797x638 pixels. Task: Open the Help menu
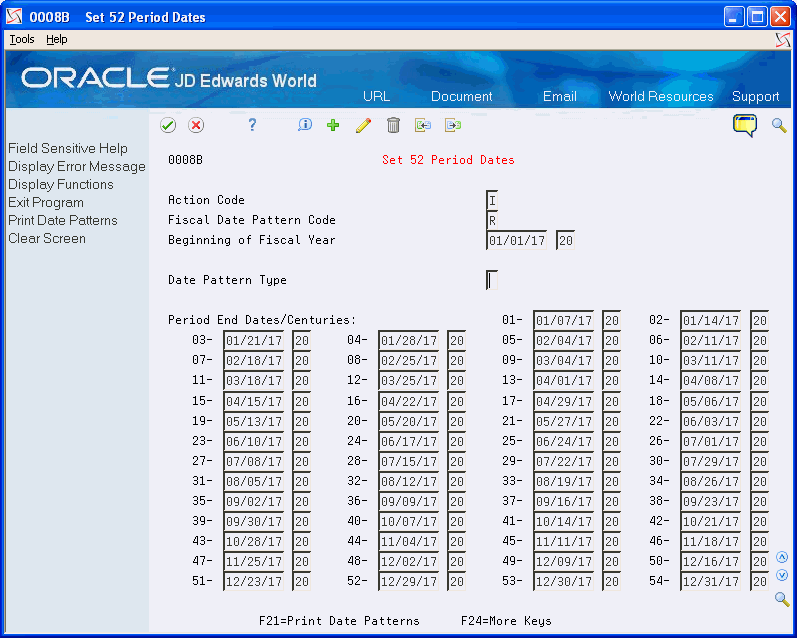(x=56, y=39)
